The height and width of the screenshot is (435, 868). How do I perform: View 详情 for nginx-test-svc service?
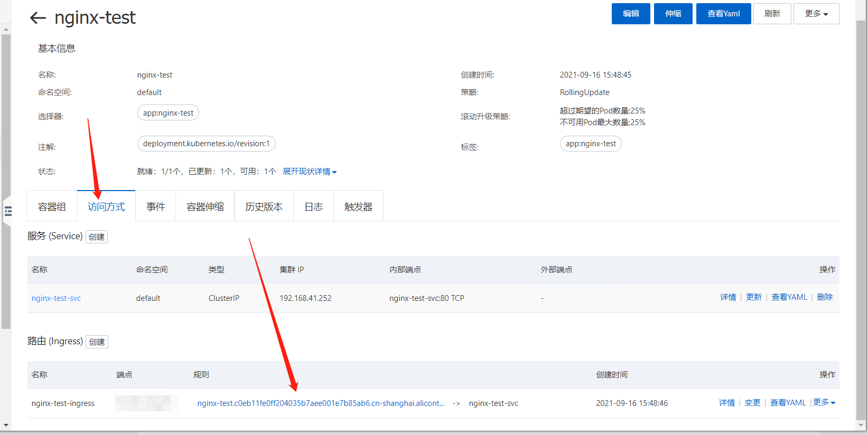tap(728, 297)
